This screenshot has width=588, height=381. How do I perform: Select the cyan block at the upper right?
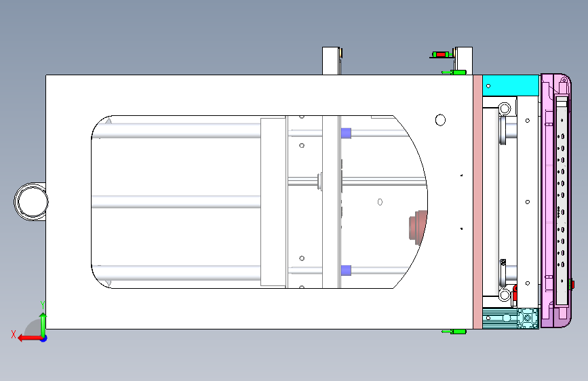[x=511, y=85]
